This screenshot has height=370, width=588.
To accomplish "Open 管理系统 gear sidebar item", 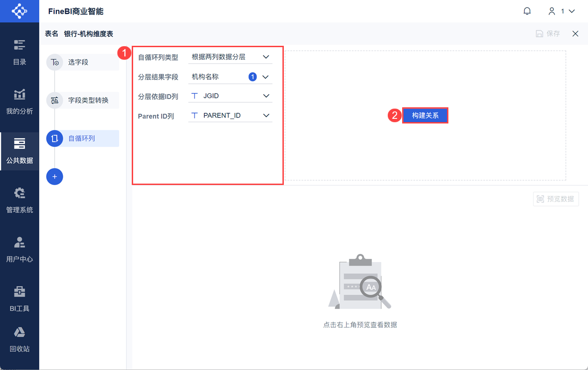I will click(x=19, y=201).
